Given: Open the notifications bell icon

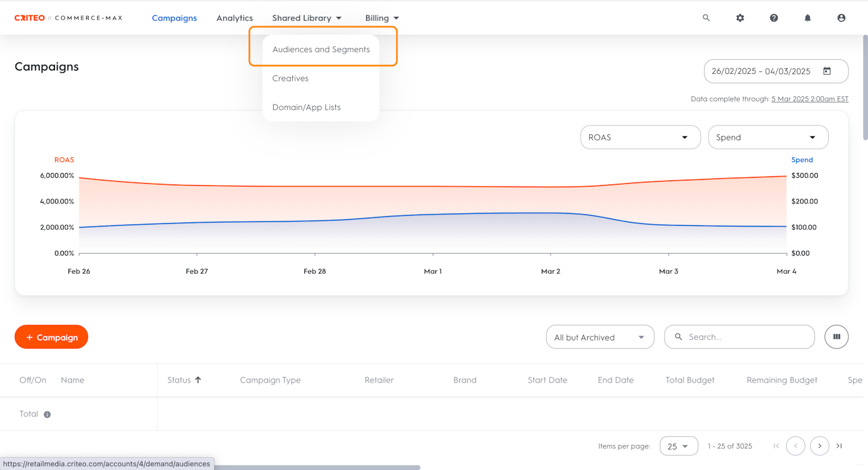Looking at the screenshot, I should click(808, 18).
